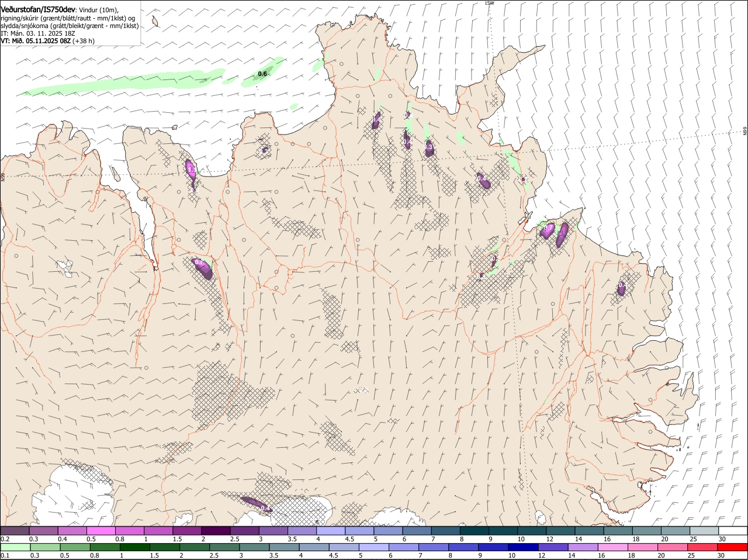The image size is (748, 560).
Task: Pick the dark purple top-row swatch labeled 2
Action: point(215,531)
